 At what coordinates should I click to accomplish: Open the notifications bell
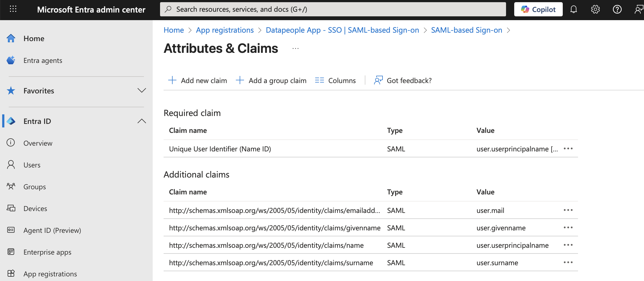(574, 10)
